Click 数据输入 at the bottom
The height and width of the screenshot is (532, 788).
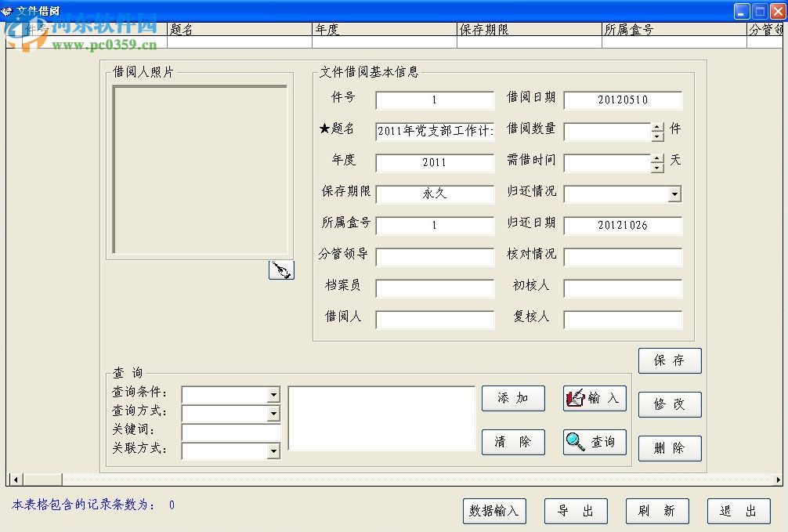tap(494, 511)
